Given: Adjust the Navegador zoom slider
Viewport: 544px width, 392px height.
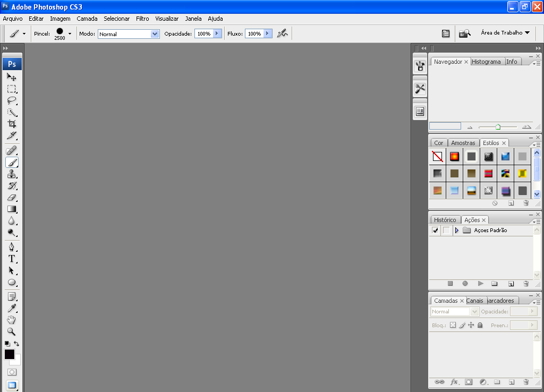Looking at the screenshot, I should pos(498,127).
